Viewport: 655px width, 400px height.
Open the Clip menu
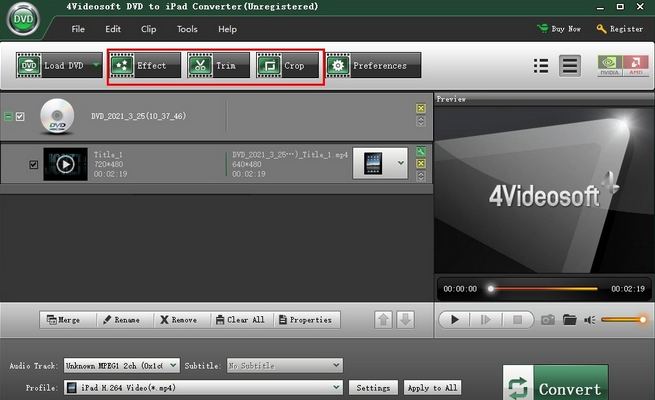point(148,29)
